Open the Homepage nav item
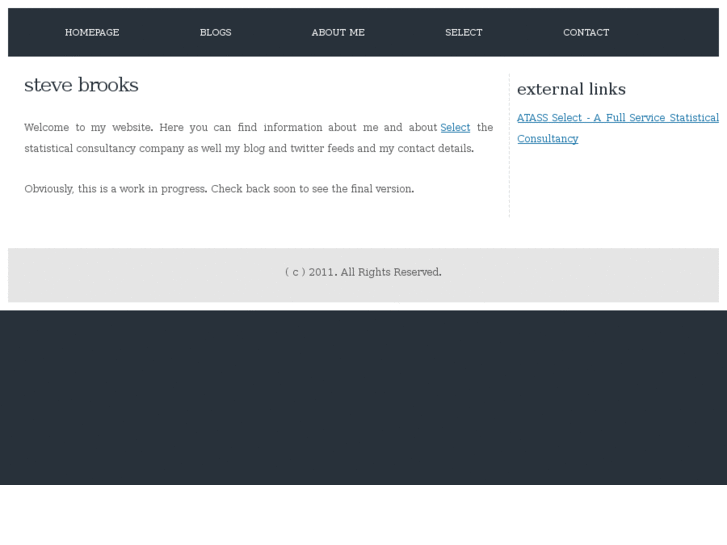 pyautogui.click(x=92, y=32)
